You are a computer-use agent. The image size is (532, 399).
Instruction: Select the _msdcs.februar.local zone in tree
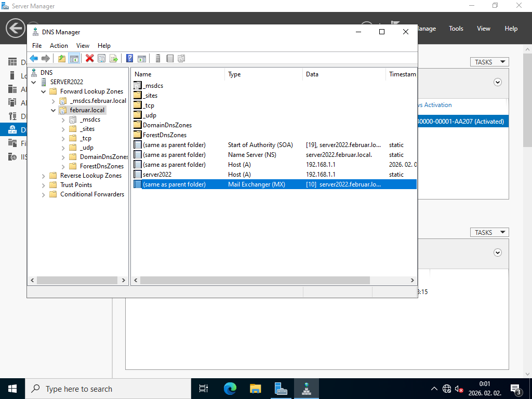click(98, 101)
